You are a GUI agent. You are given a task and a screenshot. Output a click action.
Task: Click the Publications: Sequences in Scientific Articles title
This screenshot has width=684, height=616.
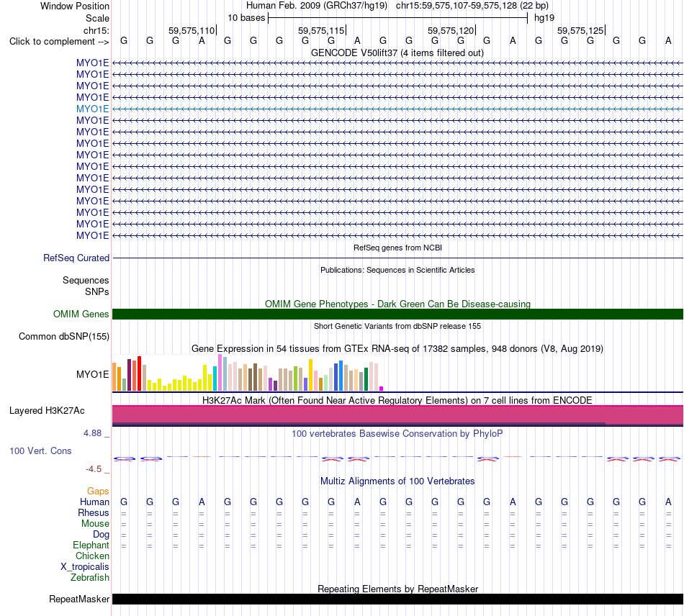click(x=397, y=270)
